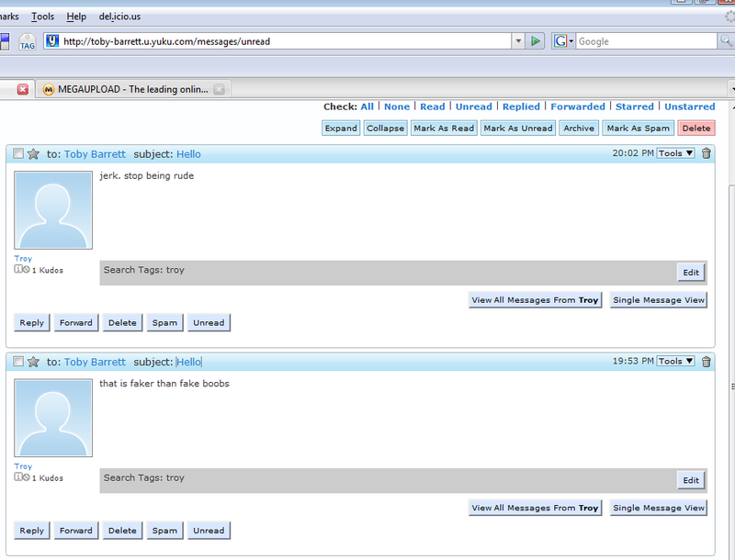Click the Google search input field

645,41
